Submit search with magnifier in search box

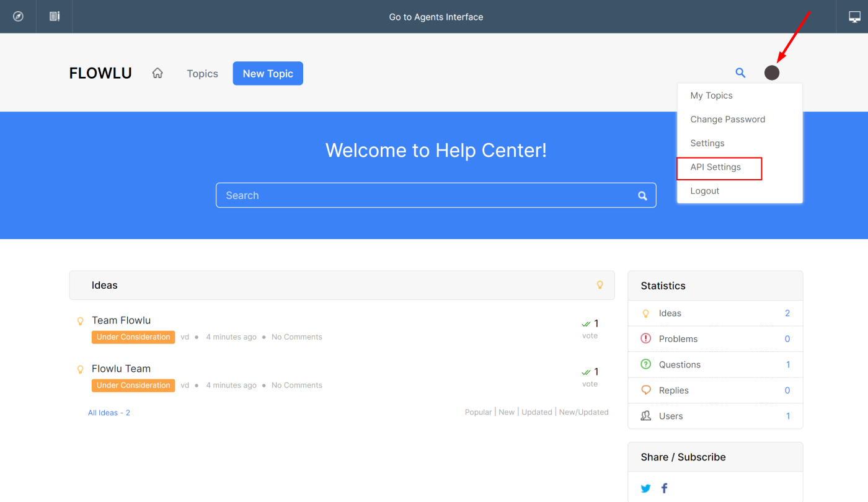point(643,196)
